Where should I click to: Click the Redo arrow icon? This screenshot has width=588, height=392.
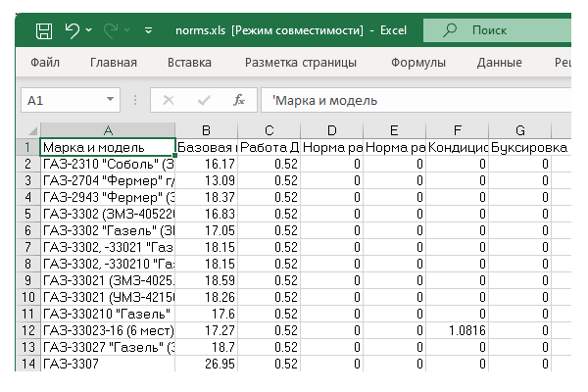112,31
